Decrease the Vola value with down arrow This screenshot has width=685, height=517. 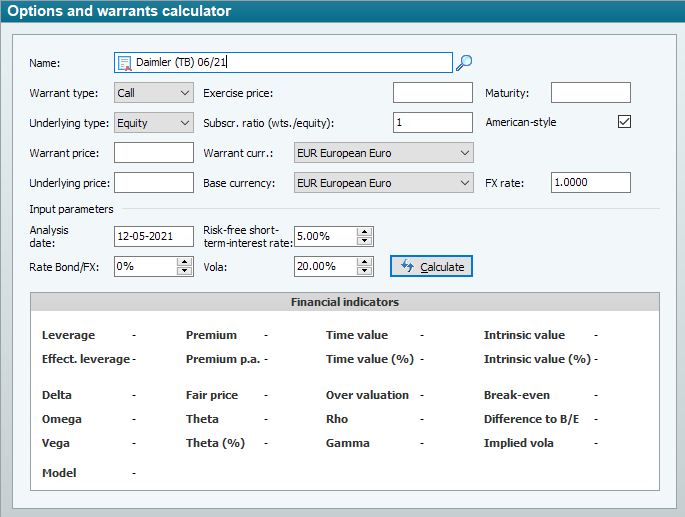364,271
